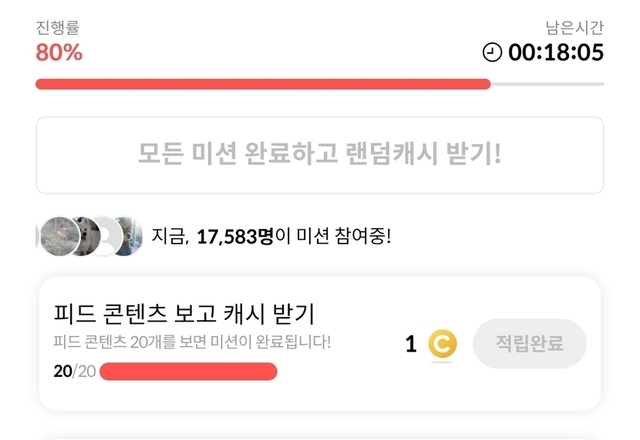Tap the rightmost participant avatar
This screenshot has height=440, width=640.
(128, 237)
